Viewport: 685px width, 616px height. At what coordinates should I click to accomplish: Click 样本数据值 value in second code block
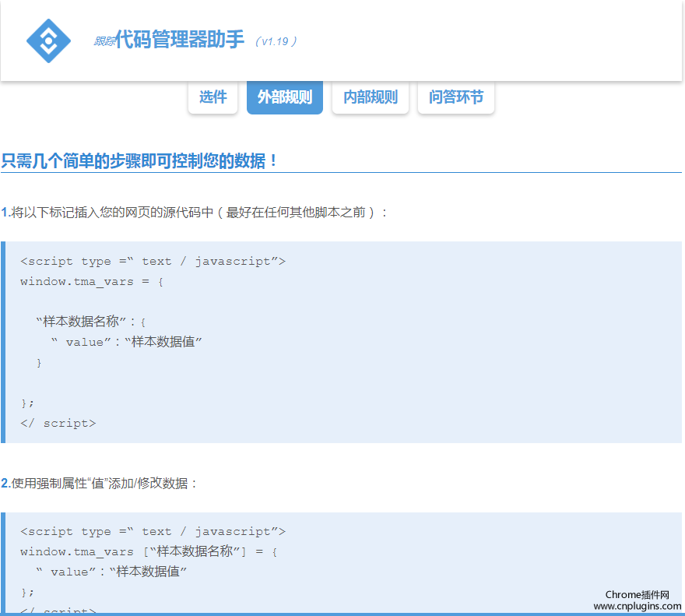click(151, 572)
